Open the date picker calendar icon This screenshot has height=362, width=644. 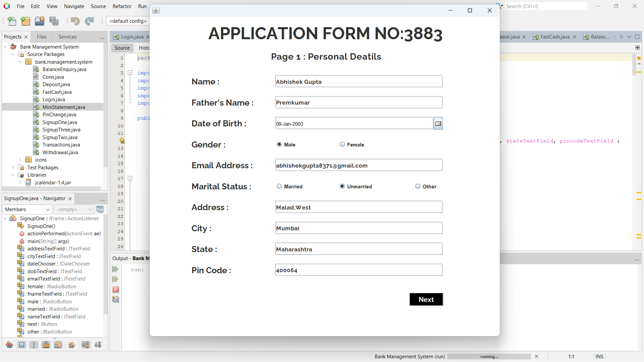[x=438, y=124]
